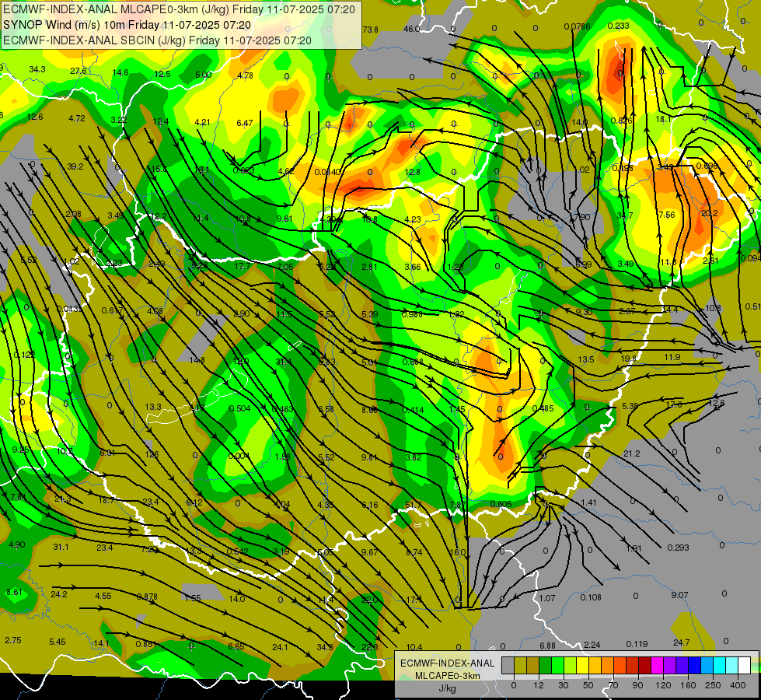
Task: Click the MLCAPE0-3km label in the legend
Action: pos(447,676)
